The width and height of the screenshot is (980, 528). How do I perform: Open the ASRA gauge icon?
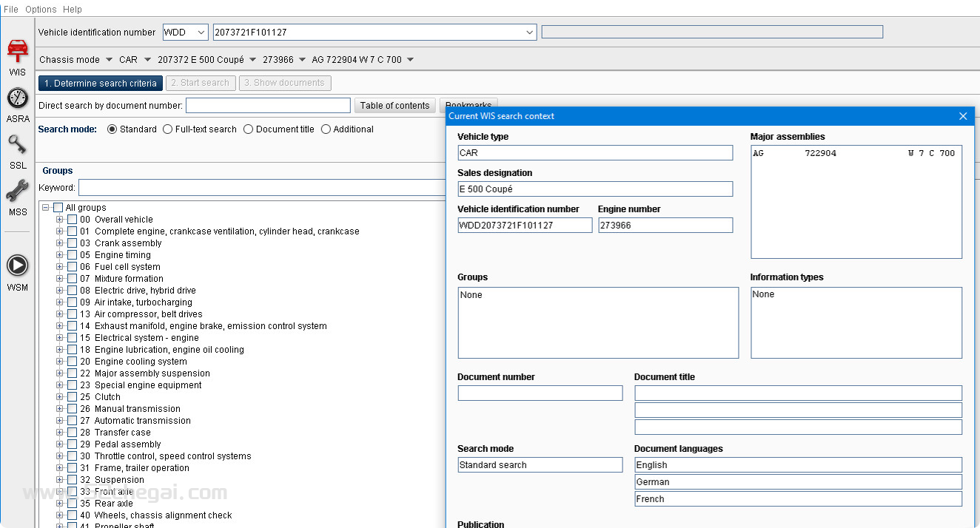coord(18,98)
